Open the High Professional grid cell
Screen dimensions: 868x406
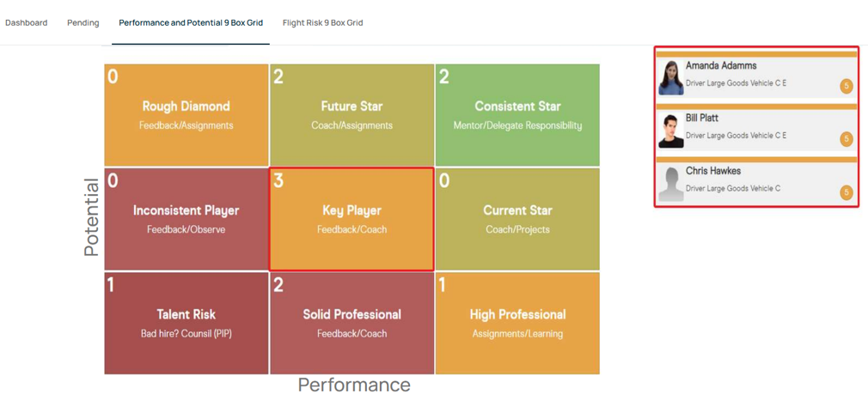[x=517, y=323]
